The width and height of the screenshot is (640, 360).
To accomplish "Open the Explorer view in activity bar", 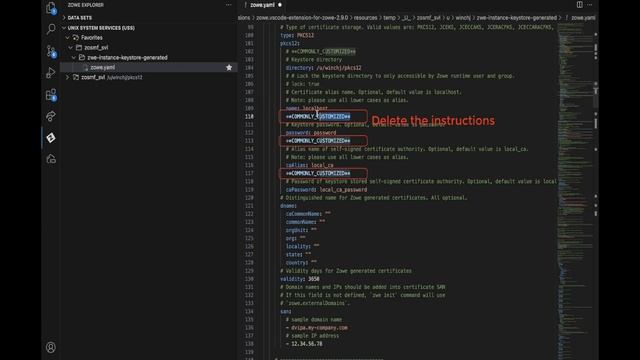I will [x=51, y=8].
